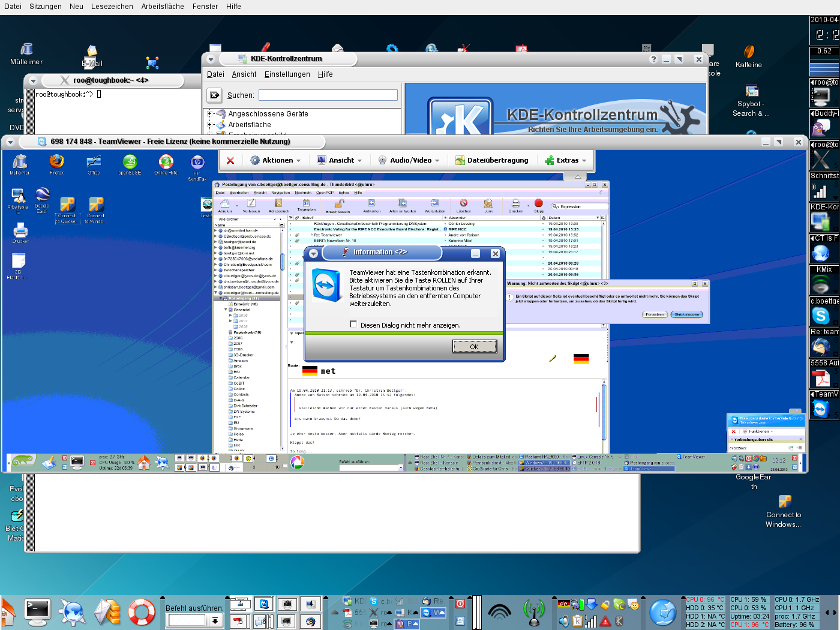Open Kaffeine desktop icon

coord(749,56)
